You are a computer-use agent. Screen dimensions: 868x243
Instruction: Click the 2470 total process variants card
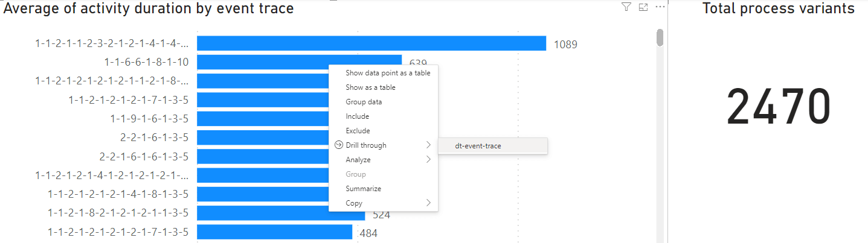[778, 106]
